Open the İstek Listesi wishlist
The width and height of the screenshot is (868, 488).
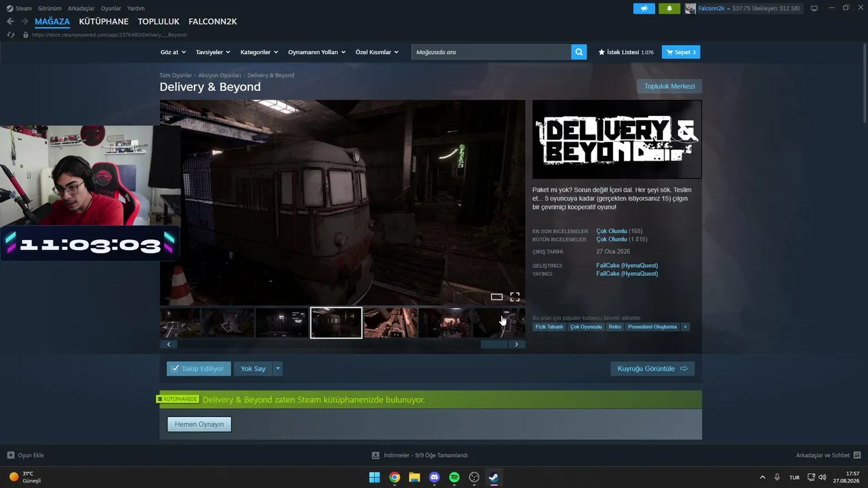[x=626, y=52]
